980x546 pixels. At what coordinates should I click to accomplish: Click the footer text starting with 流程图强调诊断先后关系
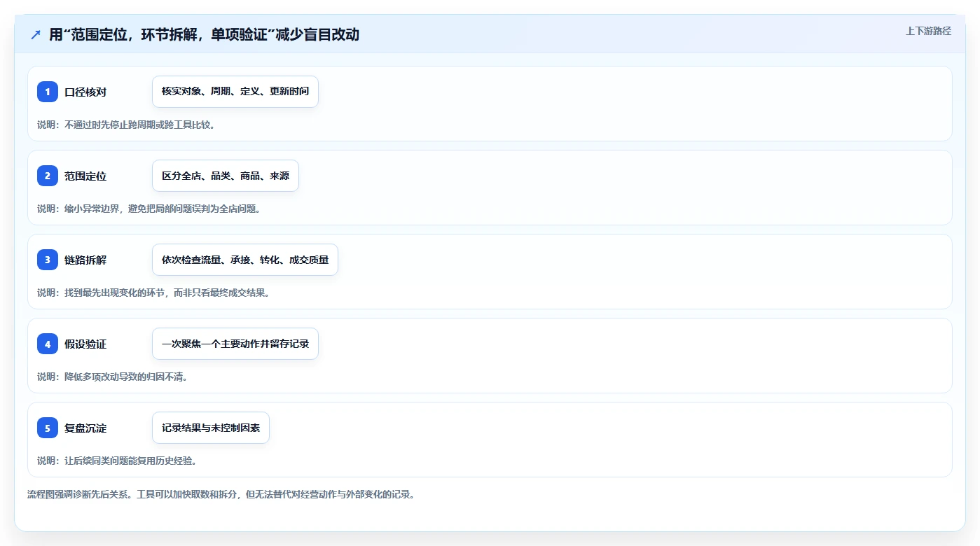tap(221, 494)
